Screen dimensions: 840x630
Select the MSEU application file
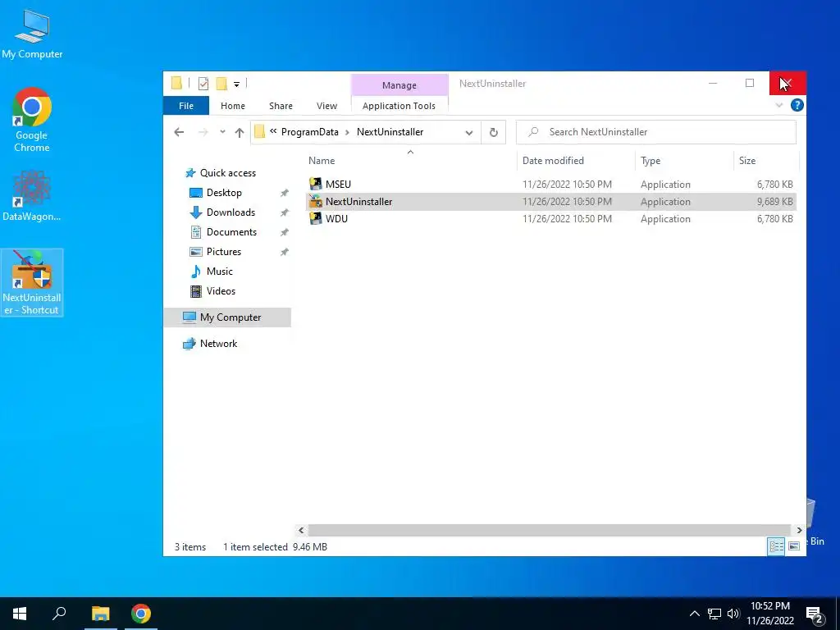pos(550,185)
